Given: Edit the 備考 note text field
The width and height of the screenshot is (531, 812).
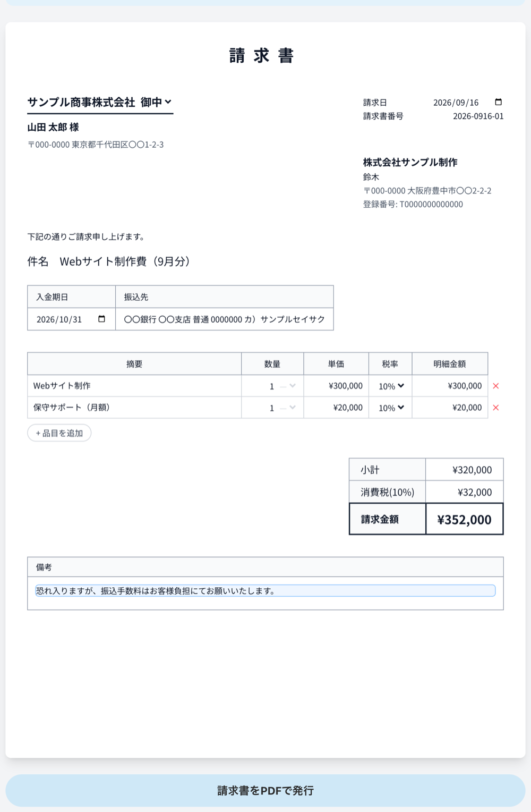Looking at the screenshot, I should point(265,590).
